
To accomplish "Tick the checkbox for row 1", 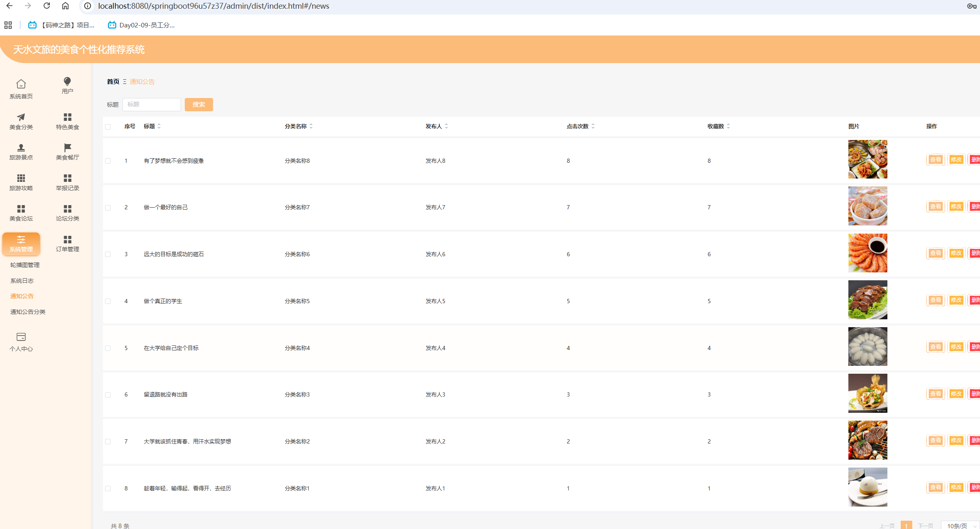I will [x=108, y=161].
